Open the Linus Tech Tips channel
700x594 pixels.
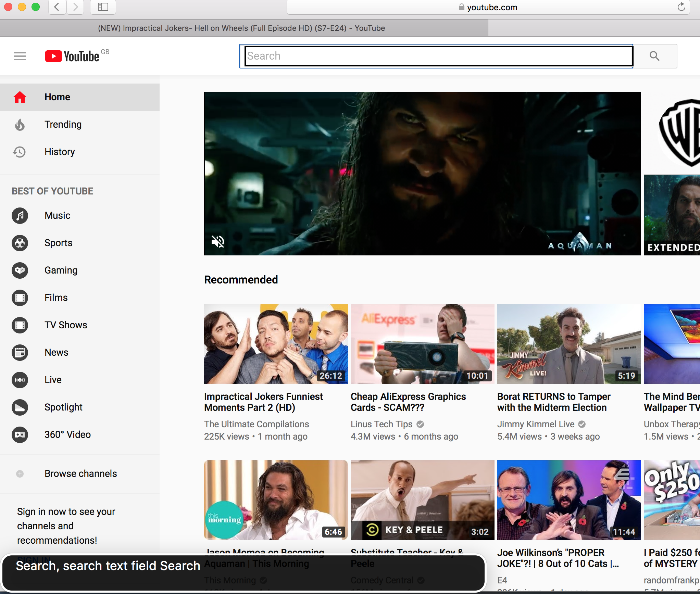[382, 424]
